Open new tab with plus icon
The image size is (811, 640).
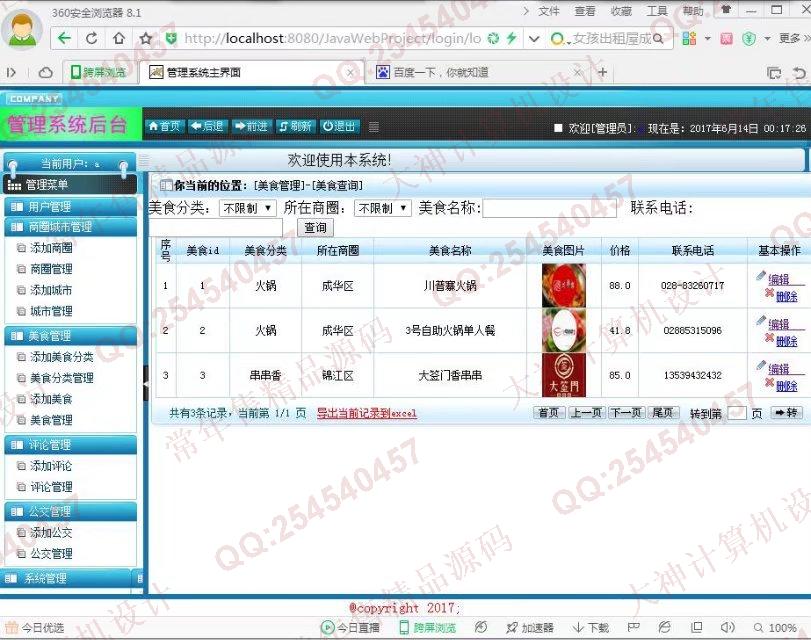[x=602, y=72]
